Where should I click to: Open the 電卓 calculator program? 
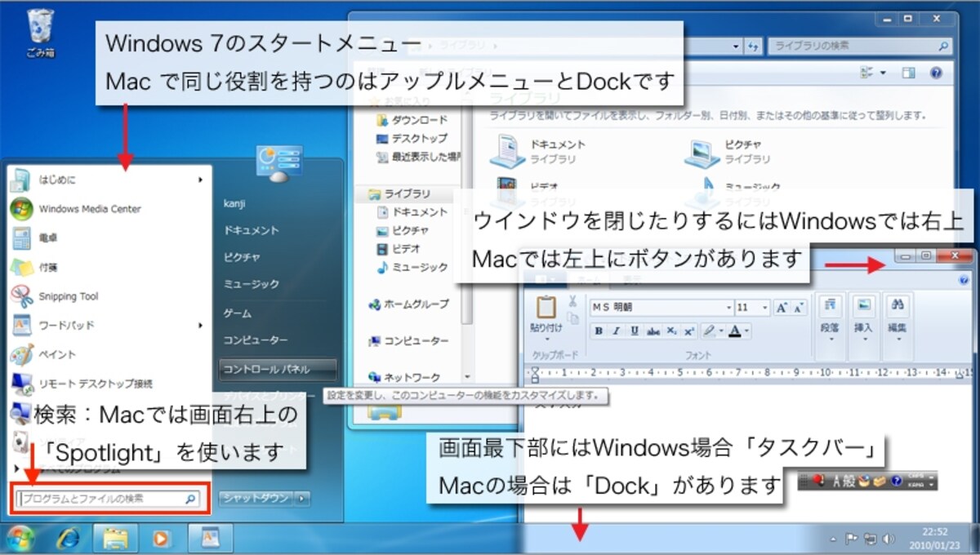[x=109, y=238]
